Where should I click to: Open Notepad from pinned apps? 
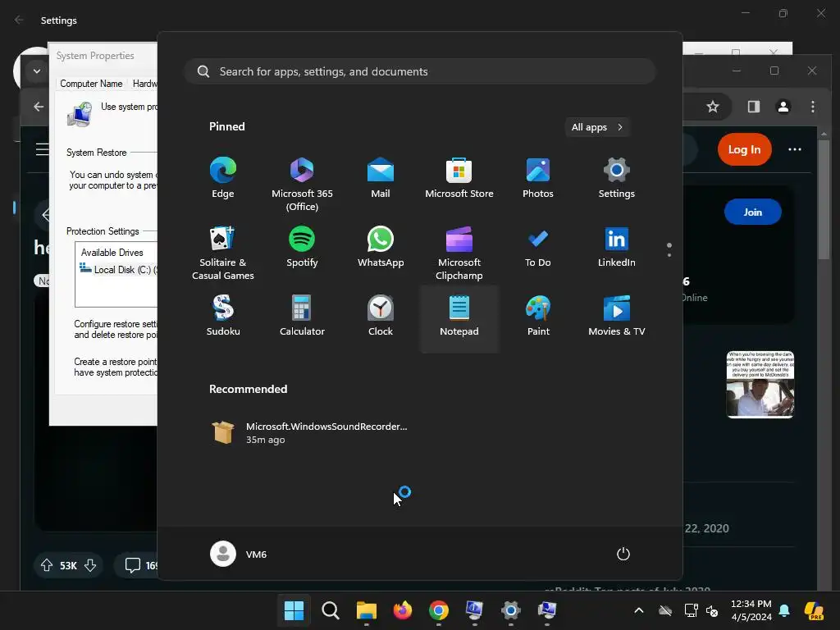459,319
